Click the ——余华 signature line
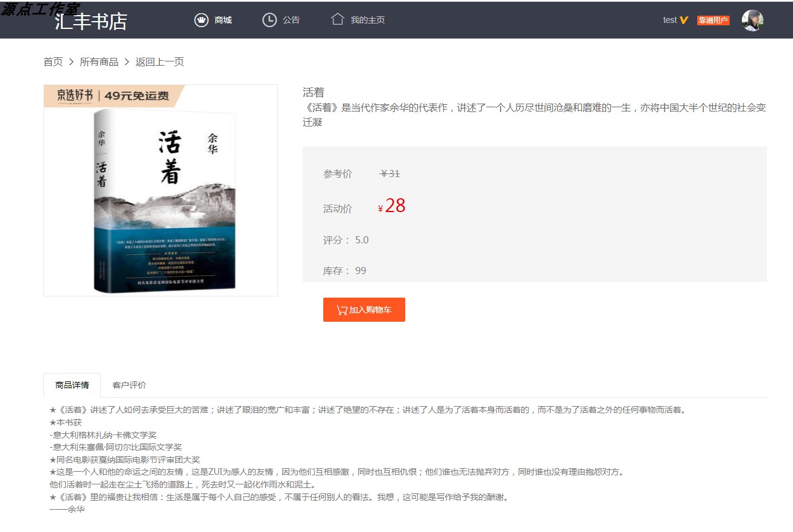 pos(67,509)
